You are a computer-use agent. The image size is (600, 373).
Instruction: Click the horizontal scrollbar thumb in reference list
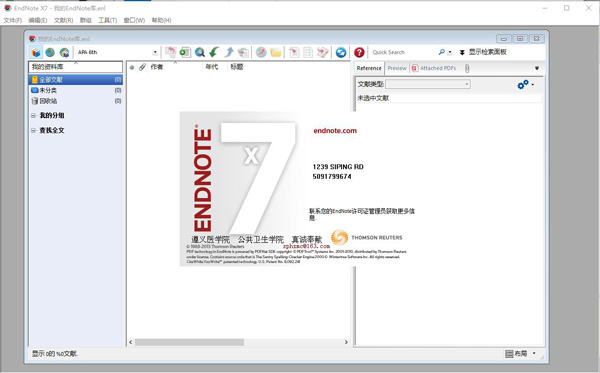(x=189, y=342)
